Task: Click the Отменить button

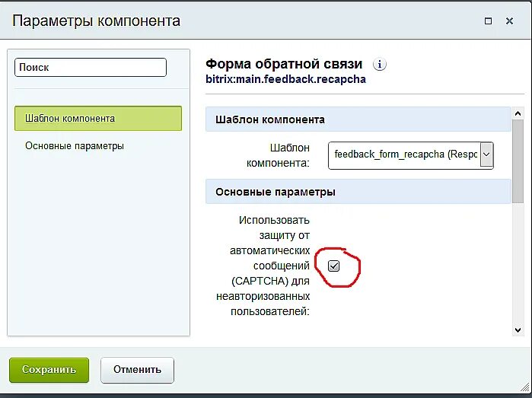Action: [x=138, y=370]
